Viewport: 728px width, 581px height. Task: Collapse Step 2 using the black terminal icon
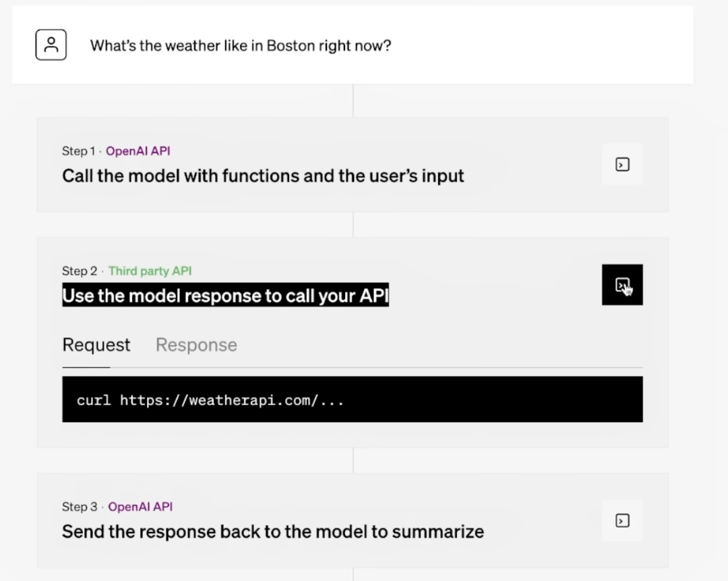point(622,284)
